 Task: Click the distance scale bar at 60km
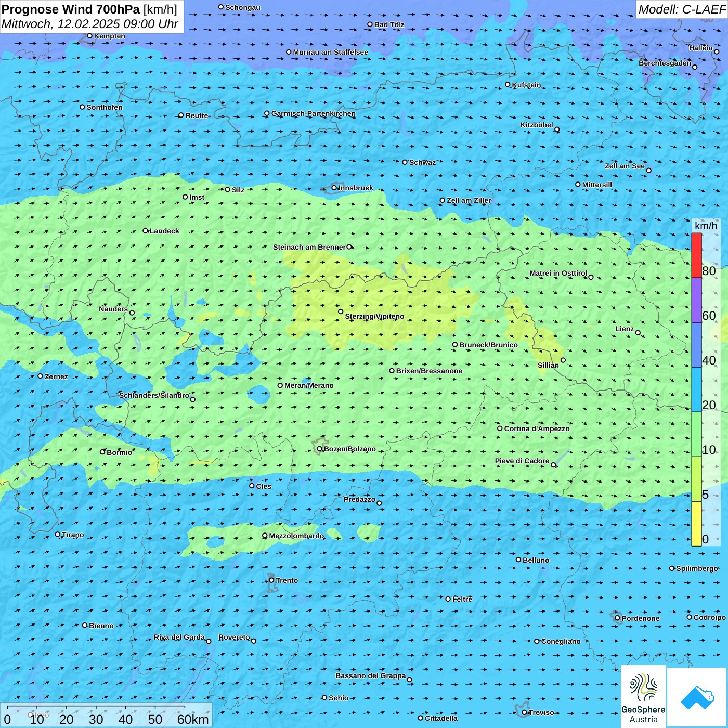click(x=185, y=708)
